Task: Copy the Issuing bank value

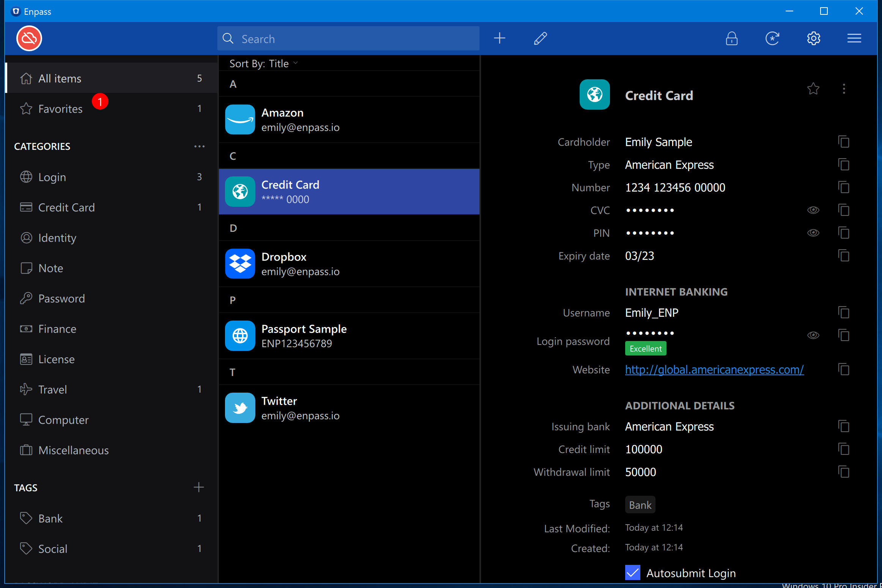Action: [x=844, y=426]
